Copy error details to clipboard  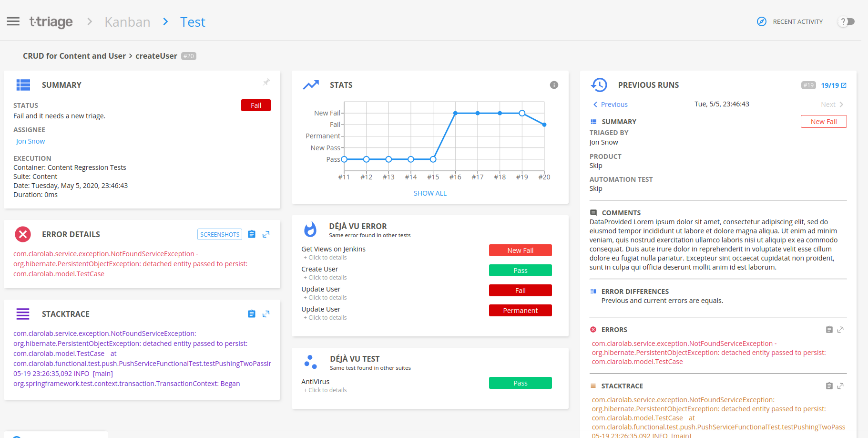point(252,234)
